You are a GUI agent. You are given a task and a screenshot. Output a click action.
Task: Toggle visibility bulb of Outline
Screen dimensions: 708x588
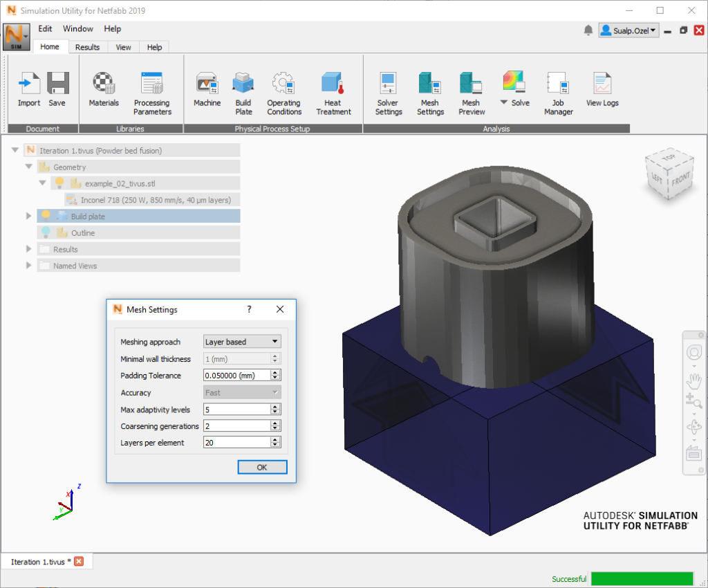coord(46,232)
